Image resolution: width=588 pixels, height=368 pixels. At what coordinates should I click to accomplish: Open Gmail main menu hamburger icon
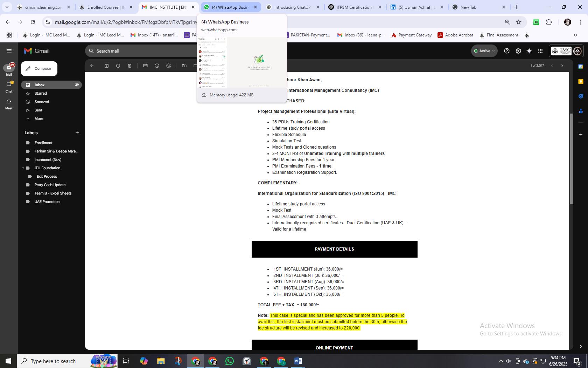[9, 51]
